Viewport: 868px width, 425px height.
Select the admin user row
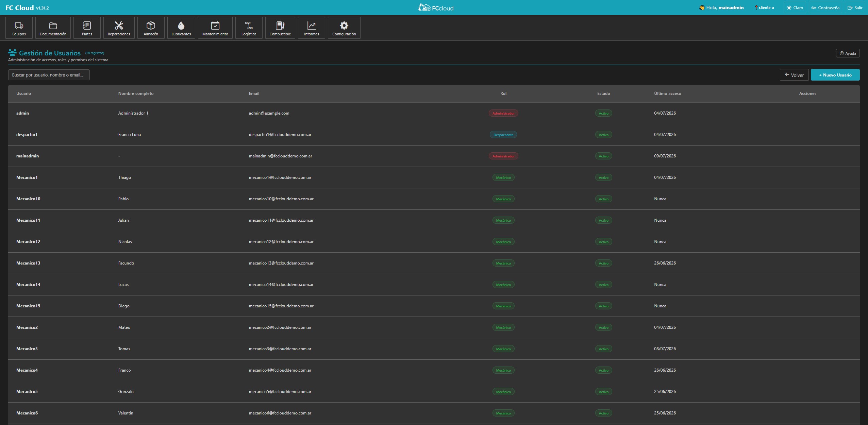tap(434, 113)
